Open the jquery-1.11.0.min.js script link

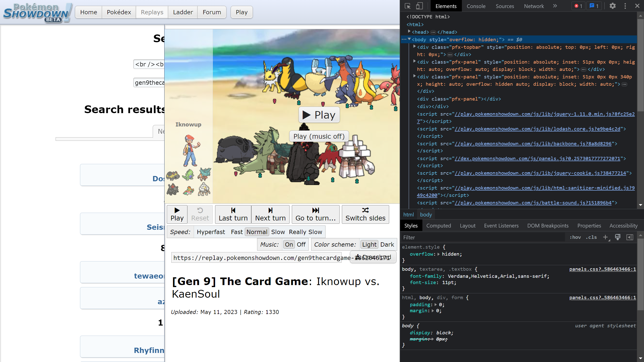pos(545,114)
